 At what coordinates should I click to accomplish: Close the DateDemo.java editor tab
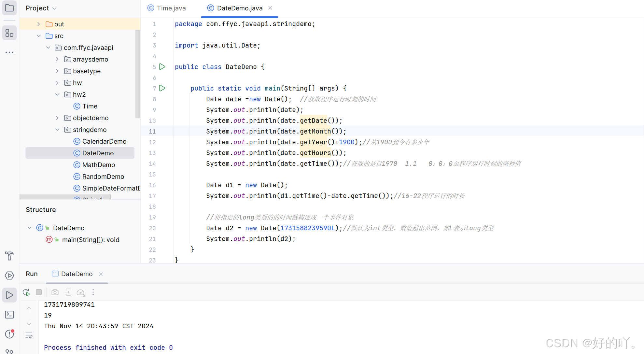click(270, 8)
